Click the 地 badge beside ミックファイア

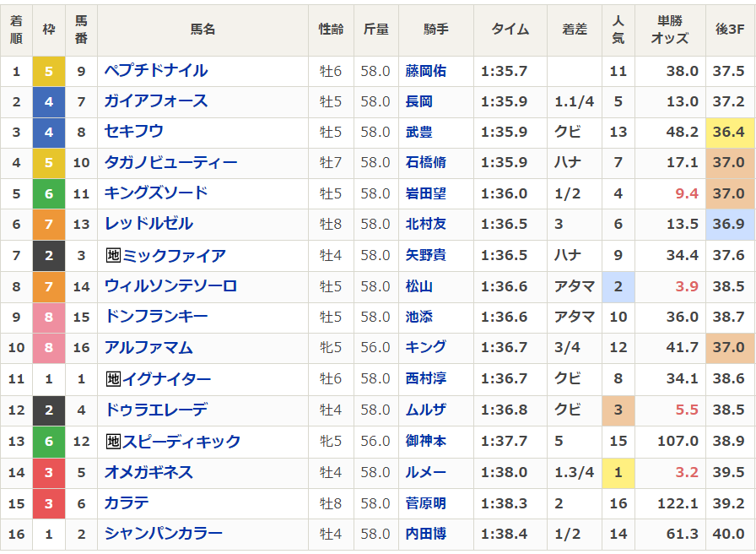point(112,255)
